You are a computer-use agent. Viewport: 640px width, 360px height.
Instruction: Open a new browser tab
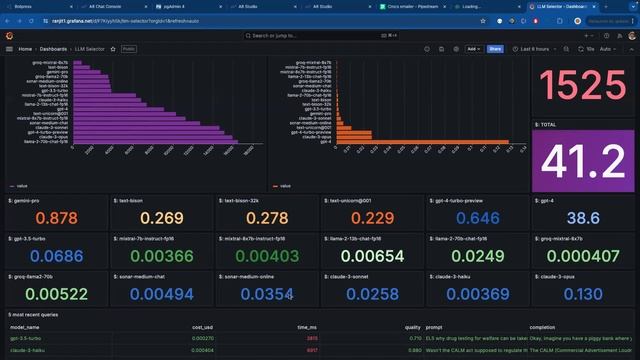[606, 7]
